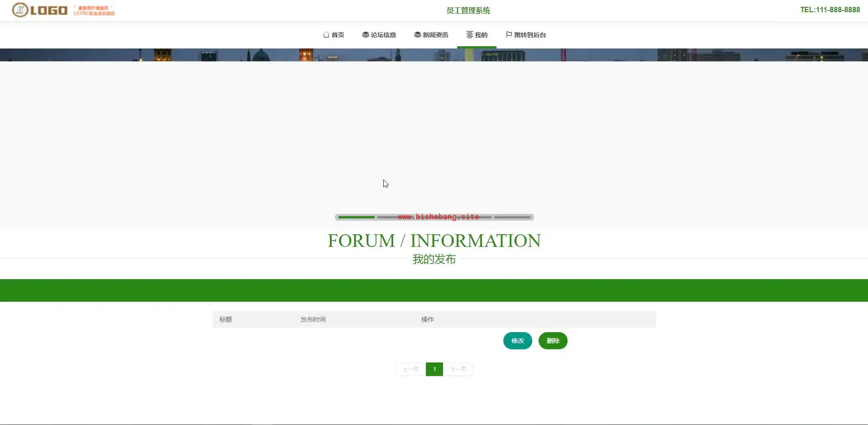This screenshot has height=425, width=868.
Task: Click the layers icon beside 新闻资讯
Action: pos(418,35)
